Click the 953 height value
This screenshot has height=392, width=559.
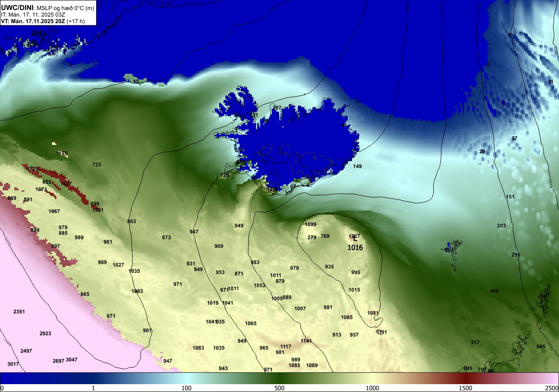(220, 272)
